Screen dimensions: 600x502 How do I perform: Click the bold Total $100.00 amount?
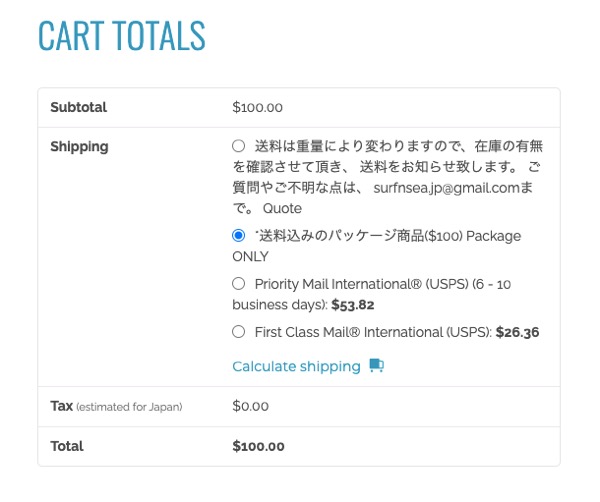point(258,447)
